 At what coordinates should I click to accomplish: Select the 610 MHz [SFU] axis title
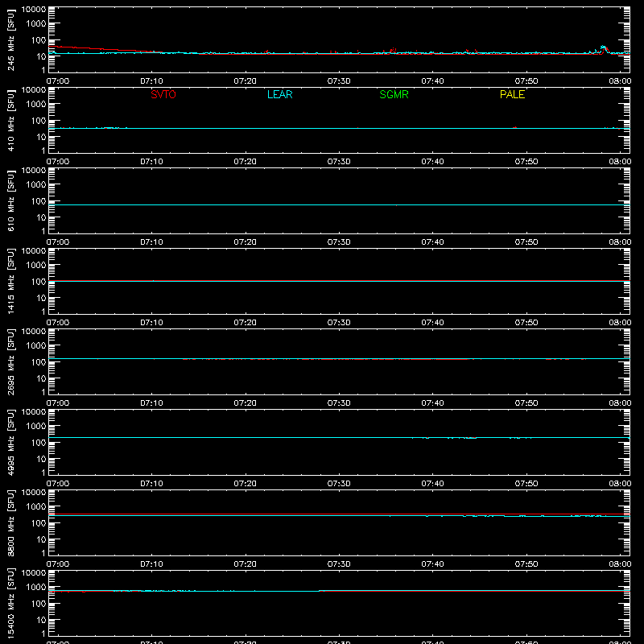coord(10,201)
